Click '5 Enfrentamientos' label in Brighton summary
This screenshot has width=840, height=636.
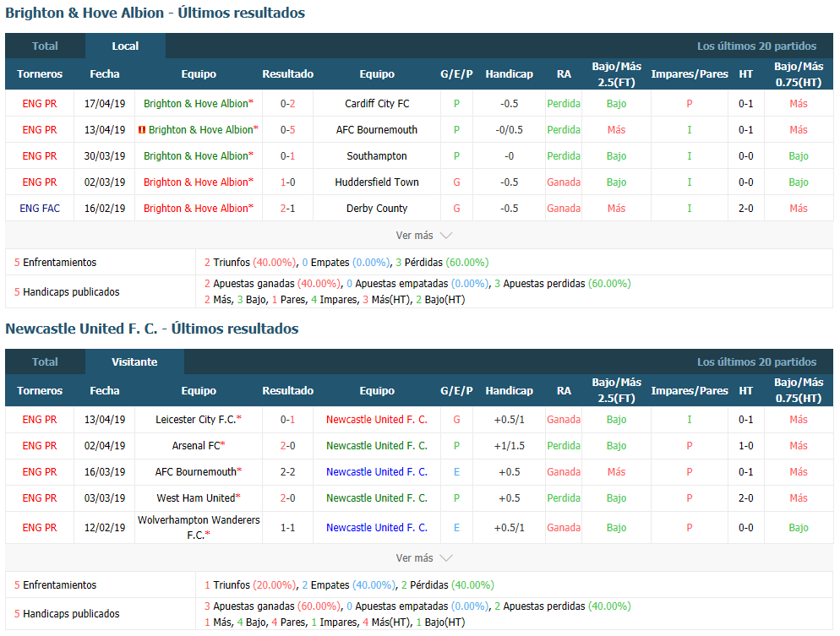pyautogui.click(x=55, y=263)
